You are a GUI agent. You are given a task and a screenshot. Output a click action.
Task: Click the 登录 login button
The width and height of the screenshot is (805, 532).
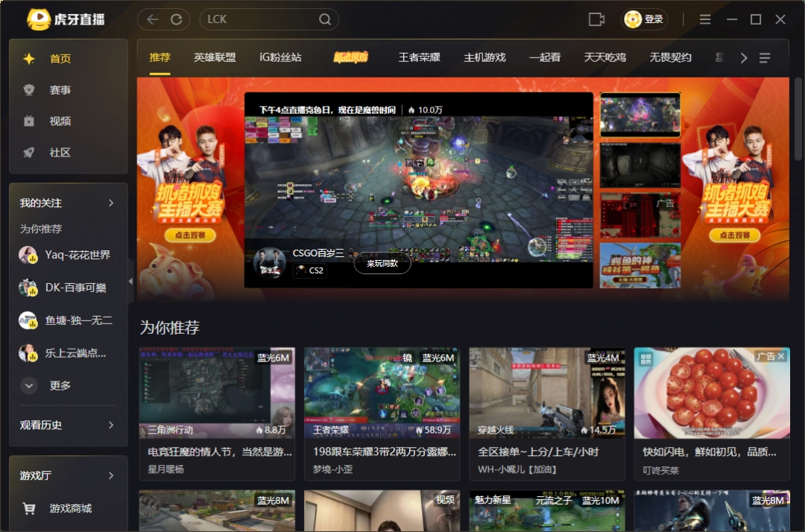(645, 19)
